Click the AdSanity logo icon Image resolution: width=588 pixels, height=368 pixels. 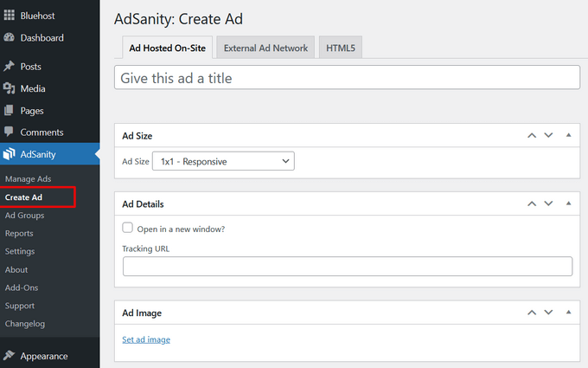pos(10,155)
